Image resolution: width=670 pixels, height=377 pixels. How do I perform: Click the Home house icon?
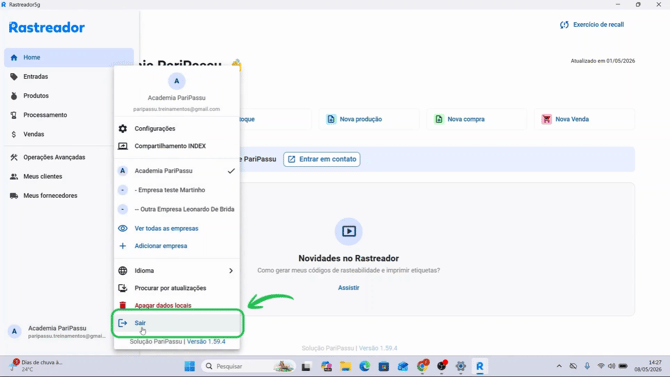(x=14, y=57)
